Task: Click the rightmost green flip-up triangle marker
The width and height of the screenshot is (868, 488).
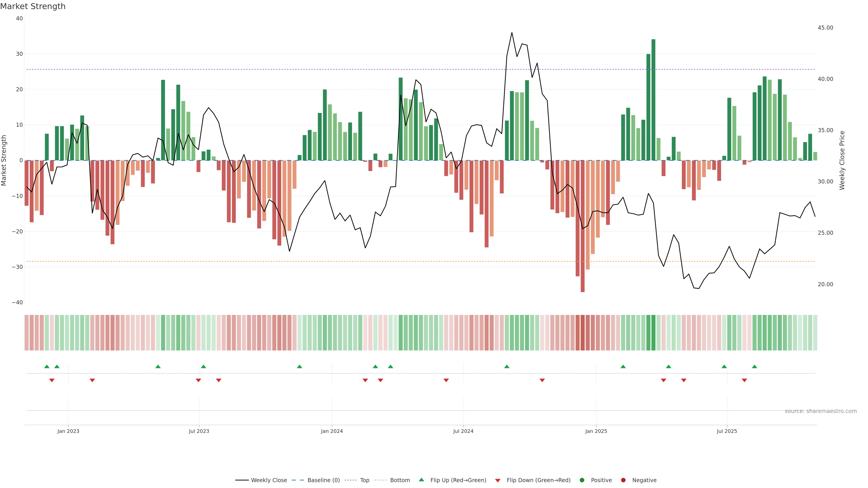Action: (x=755, y=366)
